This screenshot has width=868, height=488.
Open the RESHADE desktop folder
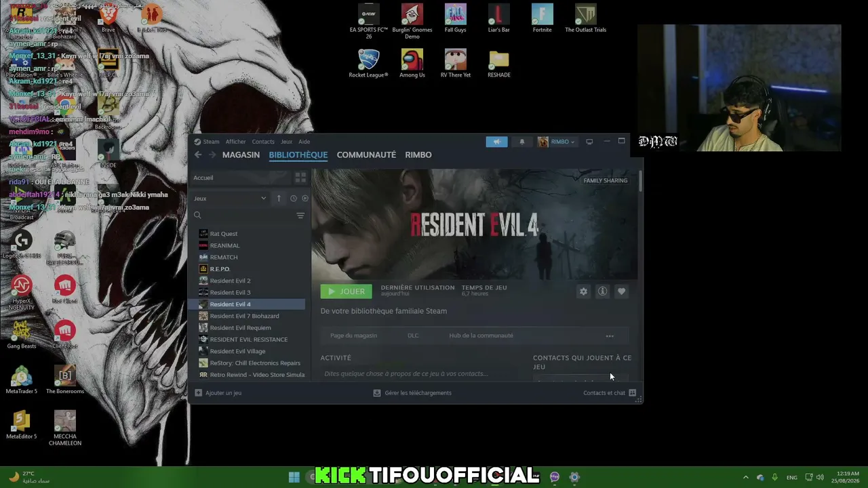coord(499,64)
